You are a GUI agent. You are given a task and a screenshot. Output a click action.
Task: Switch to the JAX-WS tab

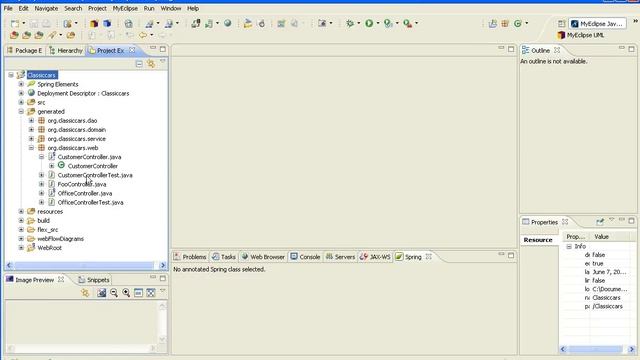(x=376, y=257)
